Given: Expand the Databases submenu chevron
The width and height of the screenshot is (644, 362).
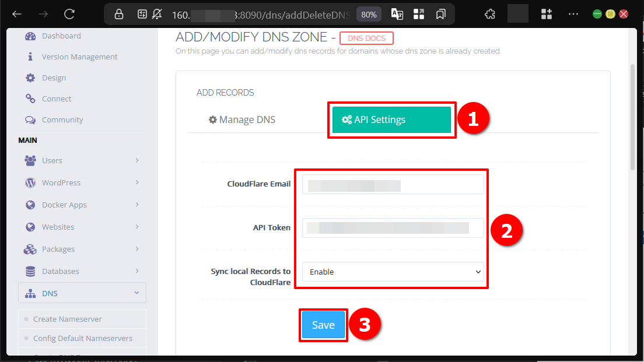Looking at the screenshot, I should 136,271.
